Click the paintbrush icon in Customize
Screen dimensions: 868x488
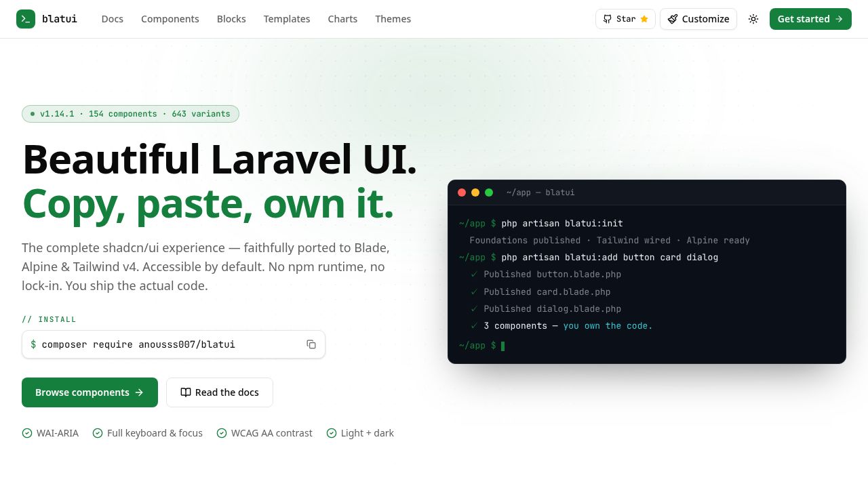(673, 19)
